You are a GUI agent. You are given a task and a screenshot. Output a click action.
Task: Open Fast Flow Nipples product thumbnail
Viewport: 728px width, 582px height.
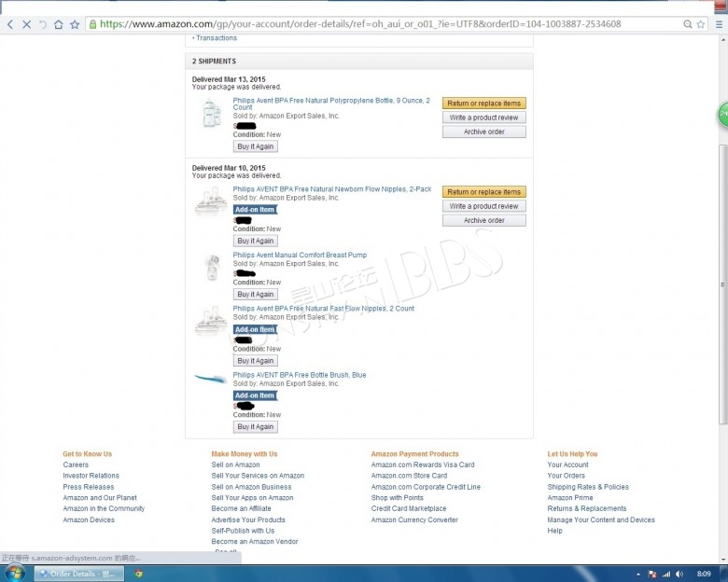pos(210,320)
